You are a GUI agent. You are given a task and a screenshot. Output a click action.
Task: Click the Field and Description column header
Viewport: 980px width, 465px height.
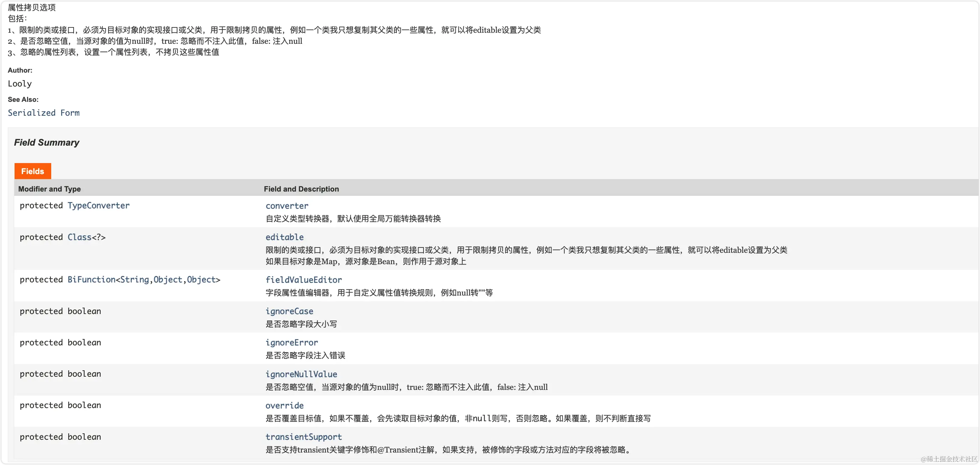[x=301, y=189]
